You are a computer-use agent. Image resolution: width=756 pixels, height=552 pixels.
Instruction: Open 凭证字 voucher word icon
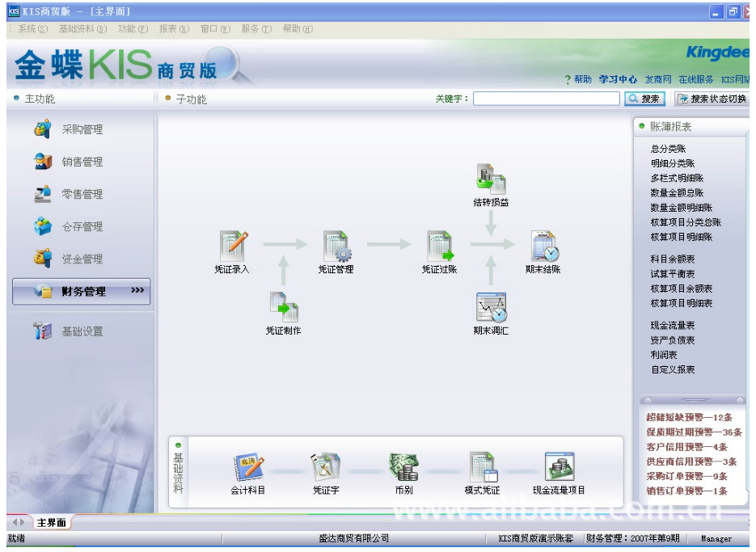point(326,466)
